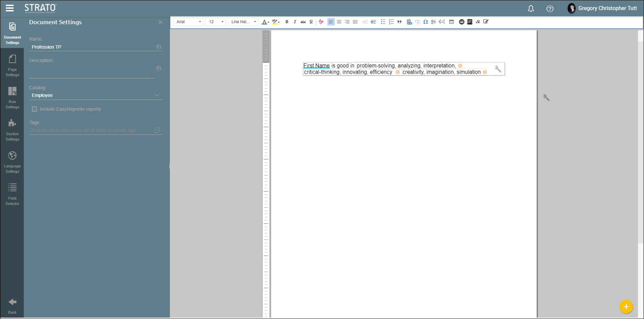Open the Line Height dropdown

(243, 22)
